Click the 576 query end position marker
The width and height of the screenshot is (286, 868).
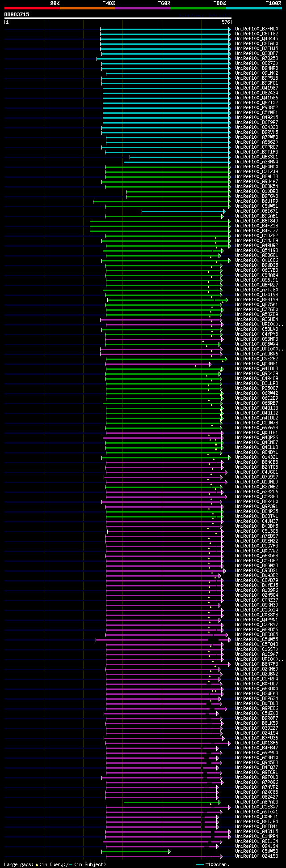click(x=226, y=22)
